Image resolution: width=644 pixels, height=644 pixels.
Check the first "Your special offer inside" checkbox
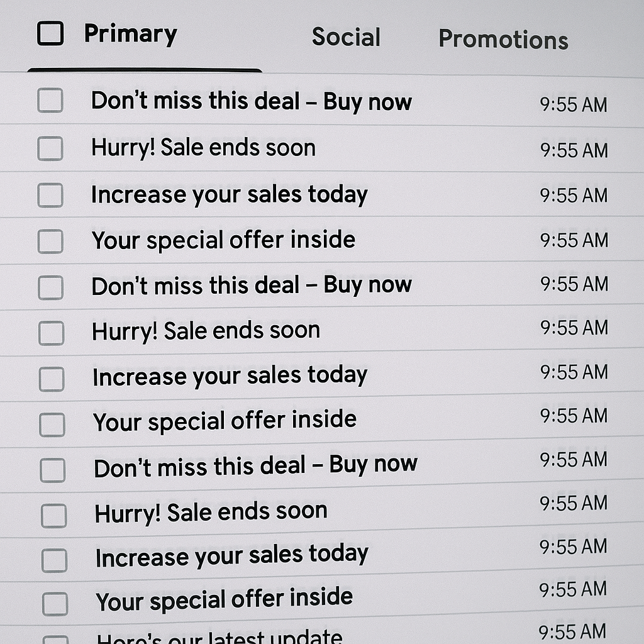pyautogui.click(x=50, y=241)
